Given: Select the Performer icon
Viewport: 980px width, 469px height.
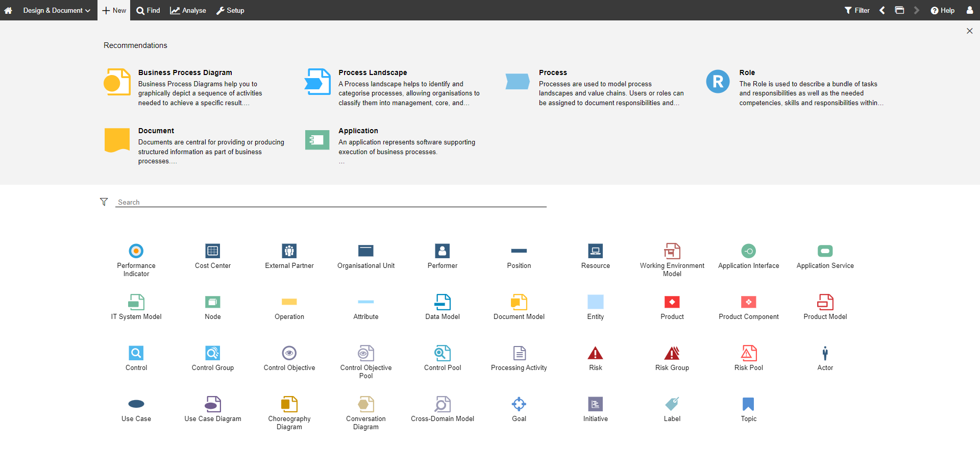Looking at the screenshot, I should pos(443,251).
